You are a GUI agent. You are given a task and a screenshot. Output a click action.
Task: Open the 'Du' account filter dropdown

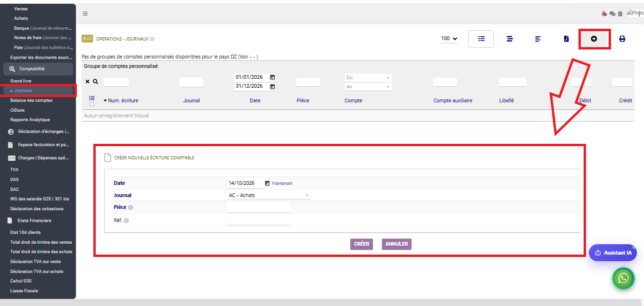pyautogui.click(x=368, y=77)
